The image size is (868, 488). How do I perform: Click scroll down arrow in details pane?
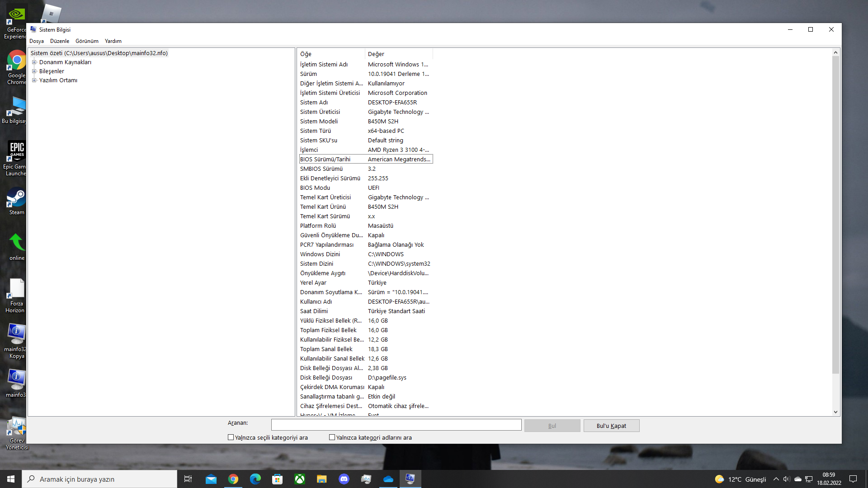[x=835, y=412]
